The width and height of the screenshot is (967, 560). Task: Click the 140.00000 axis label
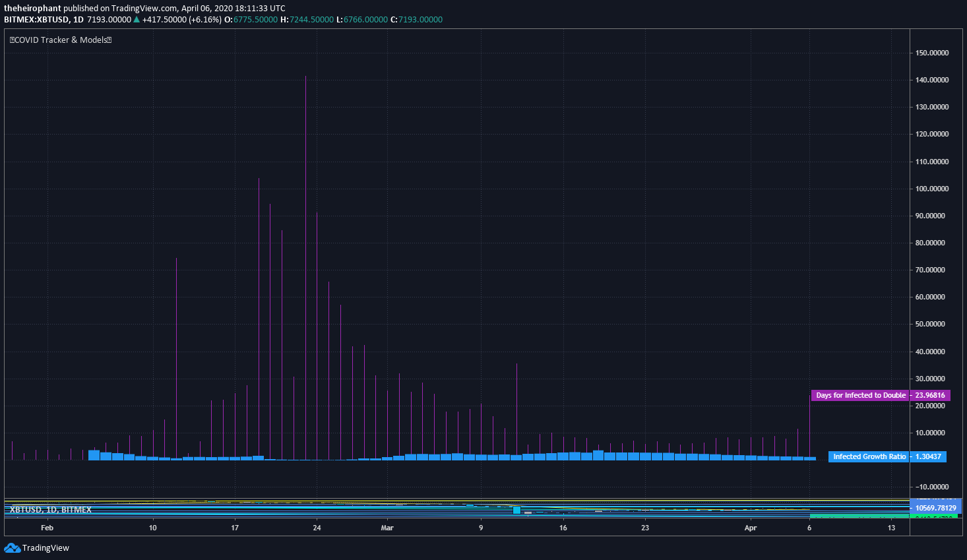coord(932,80)
